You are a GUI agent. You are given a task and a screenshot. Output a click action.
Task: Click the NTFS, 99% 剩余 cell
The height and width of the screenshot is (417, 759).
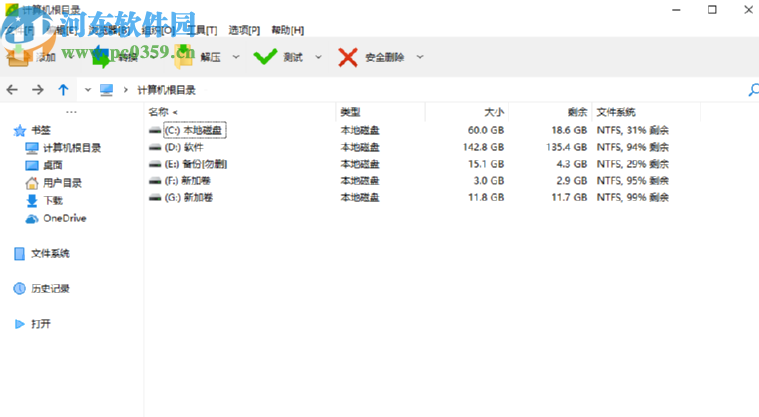point(633,198)
